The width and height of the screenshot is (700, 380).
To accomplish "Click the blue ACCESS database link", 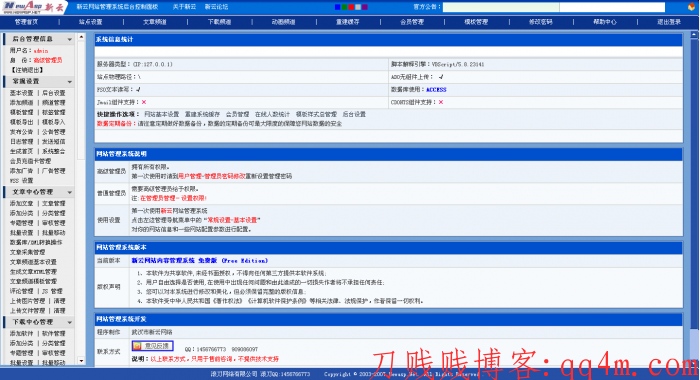I will pyautogui.click(x=436, y=90).
